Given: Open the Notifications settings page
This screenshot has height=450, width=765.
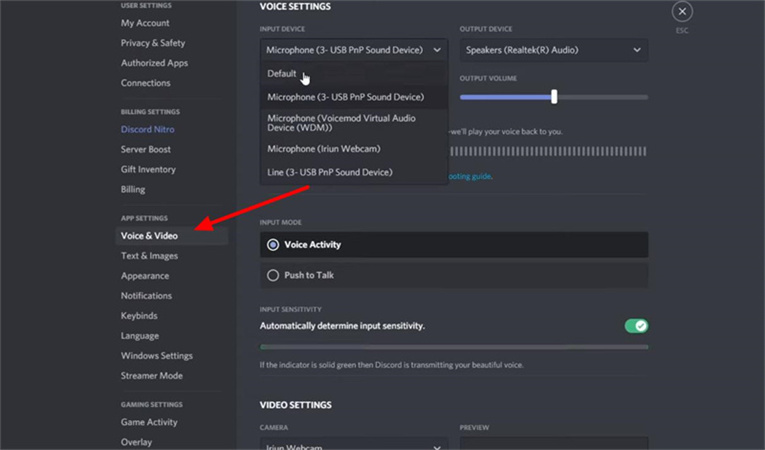Looking at the screenshot, I should point(146,296).
